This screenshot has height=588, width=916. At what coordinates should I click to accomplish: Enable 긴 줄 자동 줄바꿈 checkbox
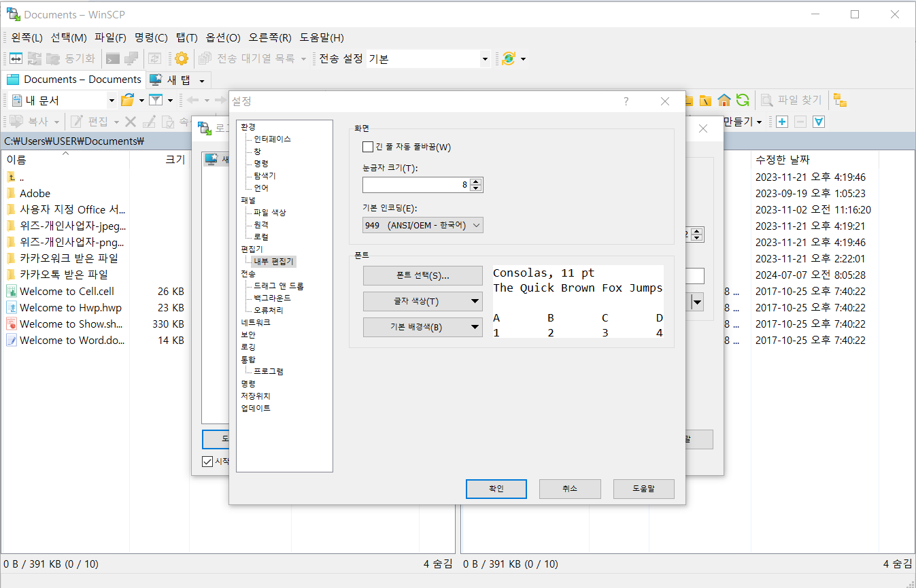(x=368, y=147)
